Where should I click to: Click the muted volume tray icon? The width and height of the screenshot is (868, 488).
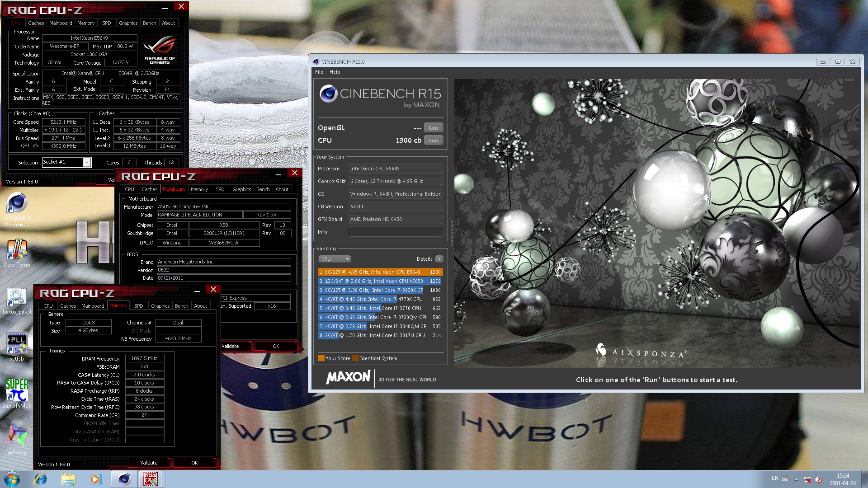[818, 479]
